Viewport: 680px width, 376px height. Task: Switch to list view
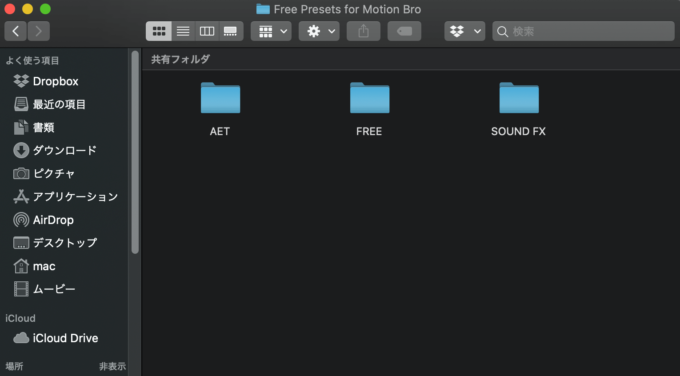[183, 31]
